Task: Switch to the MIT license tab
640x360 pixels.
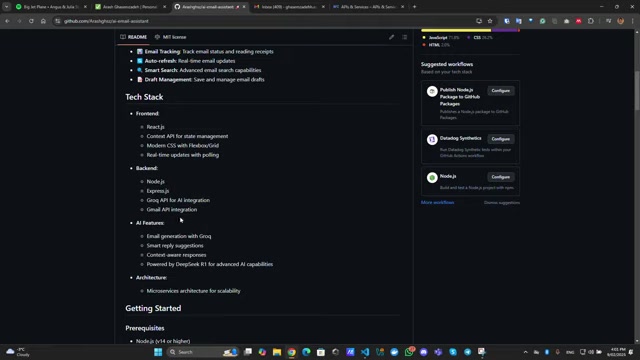Action: pyautogui.click(x=170, y=37)
